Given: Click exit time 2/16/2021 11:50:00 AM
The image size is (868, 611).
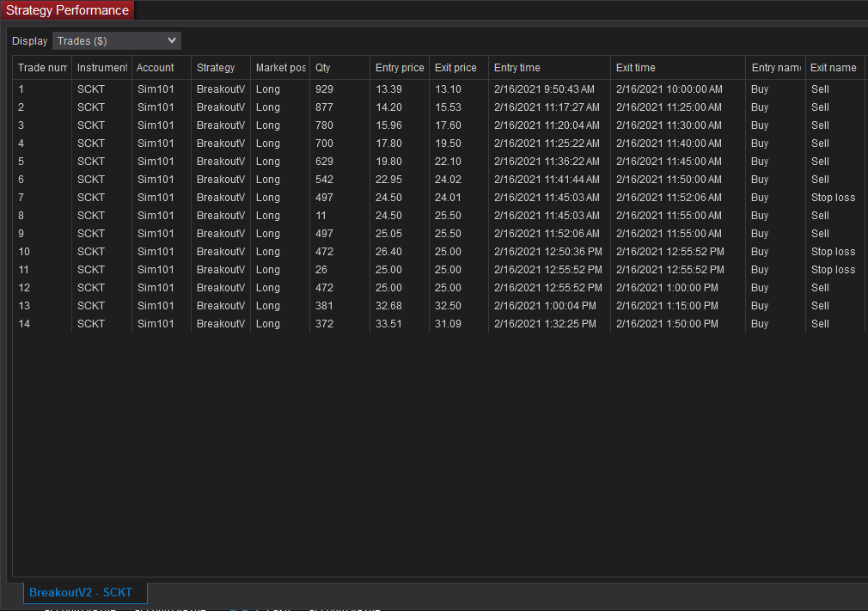Looking at the screenshot, I should pos(669,180).
